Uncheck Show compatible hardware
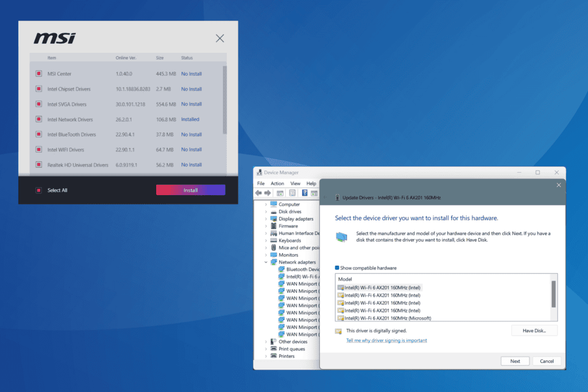The width and height of the screenshot is (588, 392). point(338,268)
